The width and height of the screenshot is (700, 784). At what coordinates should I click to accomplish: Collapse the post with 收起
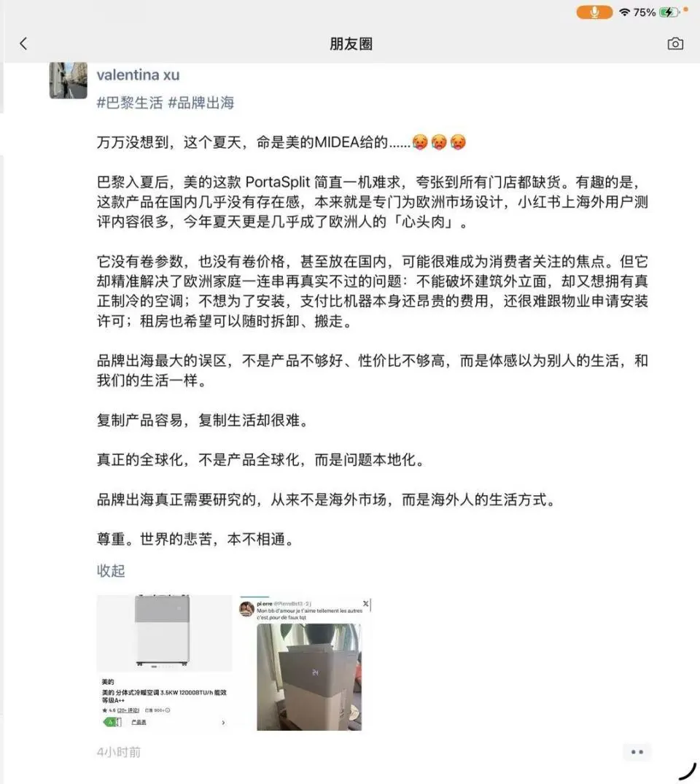(x=111, y=570)
